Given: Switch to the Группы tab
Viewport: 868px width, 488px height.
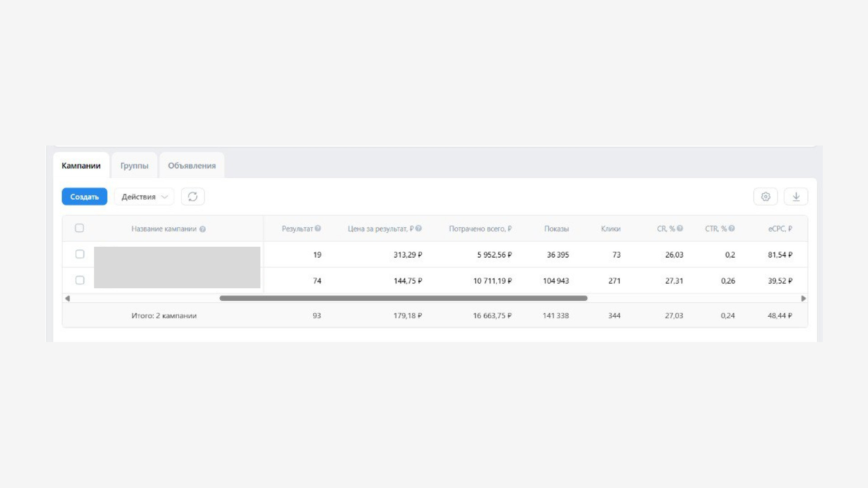Looking at the screenshot, I should click(x=134, y=165).
